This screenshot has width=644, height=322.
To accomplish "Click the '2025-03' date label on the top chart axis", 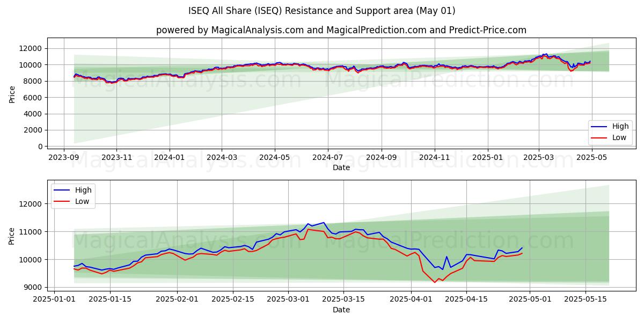I will 539,157.
